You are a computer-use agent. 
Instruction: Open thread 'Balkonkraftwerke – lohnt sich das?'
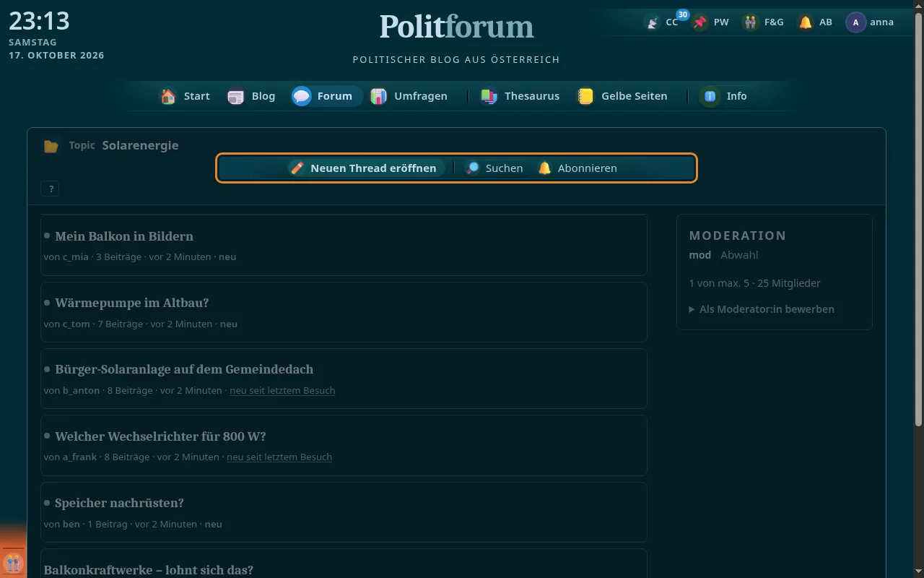pos(149,570)
